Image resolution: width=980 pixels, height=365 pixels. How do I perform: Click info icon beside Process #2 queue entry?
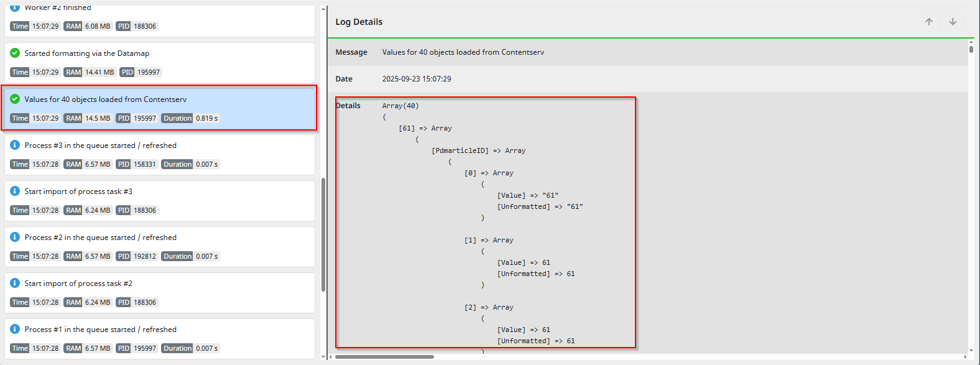point(15,238)
